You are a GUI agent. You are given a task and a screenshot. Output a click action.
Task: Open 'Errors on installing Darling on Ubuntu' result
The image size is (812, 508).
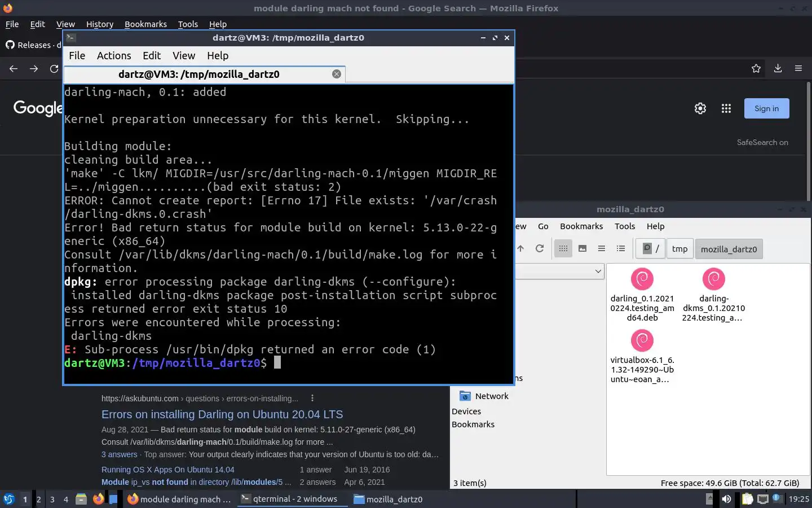(x=222, y=414)
